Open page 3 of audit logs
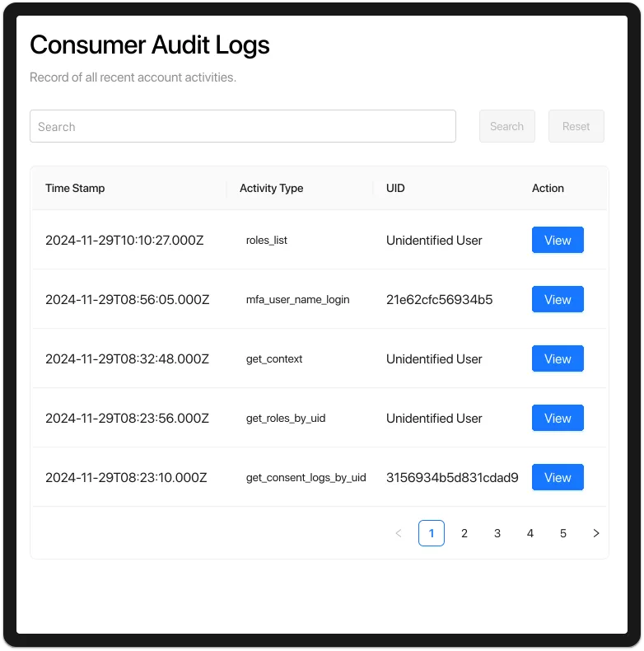 coord(497,533)
